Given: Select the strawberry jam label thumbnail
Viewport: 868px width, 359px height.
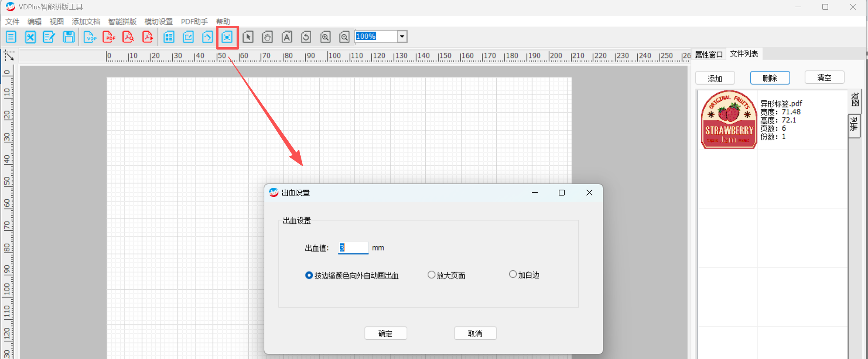Looking at the screenshot, I should (729, 120).
